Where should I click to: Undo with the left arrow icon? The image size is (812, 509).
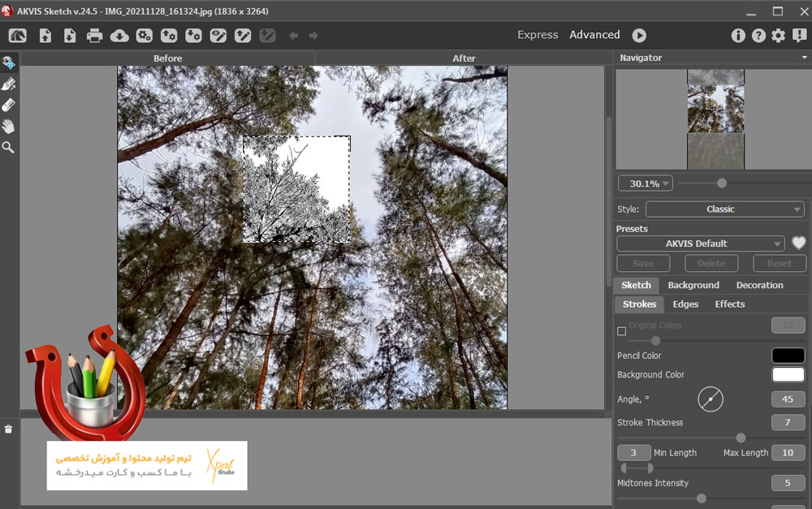pyautogui.click(x=294, y=35)
